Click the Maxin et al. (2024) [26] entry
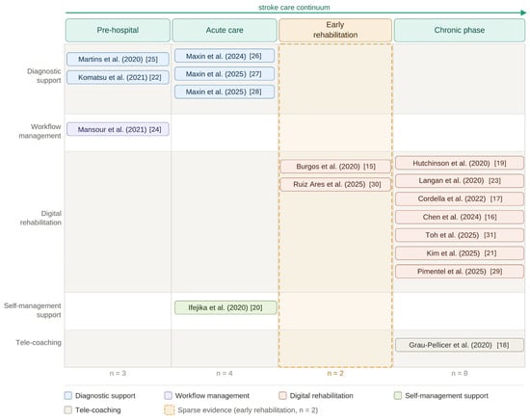The width and height of the screenshot is (530, 420). click(225, 56)
